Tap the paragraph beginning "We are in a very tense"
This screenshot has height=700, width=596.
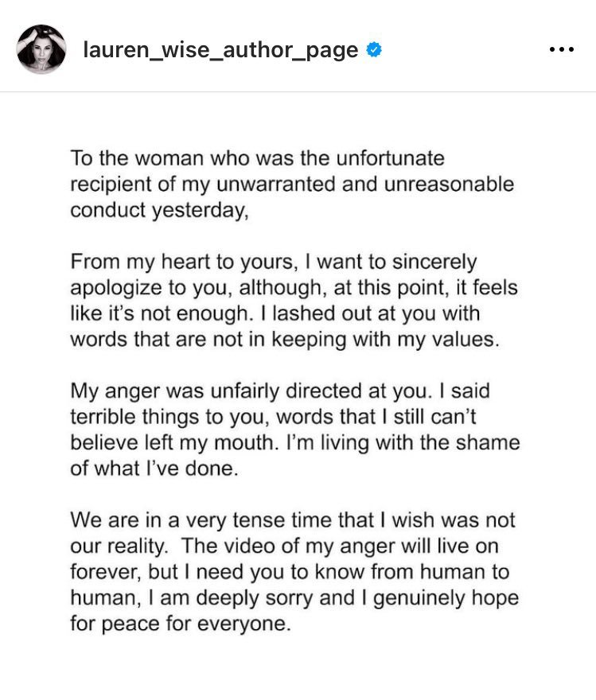(294, 572)
